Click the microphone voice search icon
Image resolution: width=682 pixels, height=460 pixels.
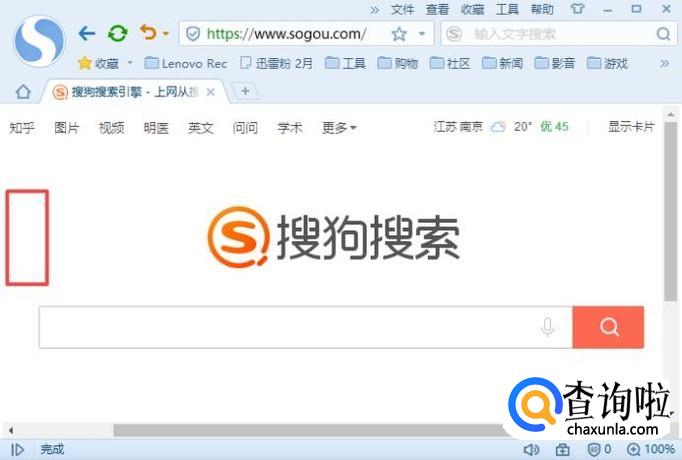coord(548,327)
